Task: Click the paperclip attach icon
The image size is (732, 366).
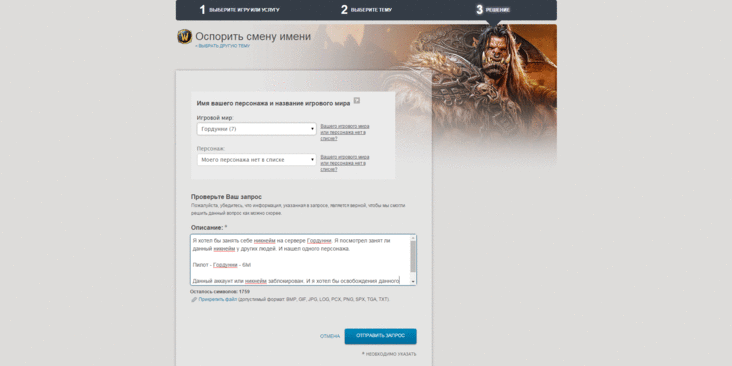Action: 194,300
